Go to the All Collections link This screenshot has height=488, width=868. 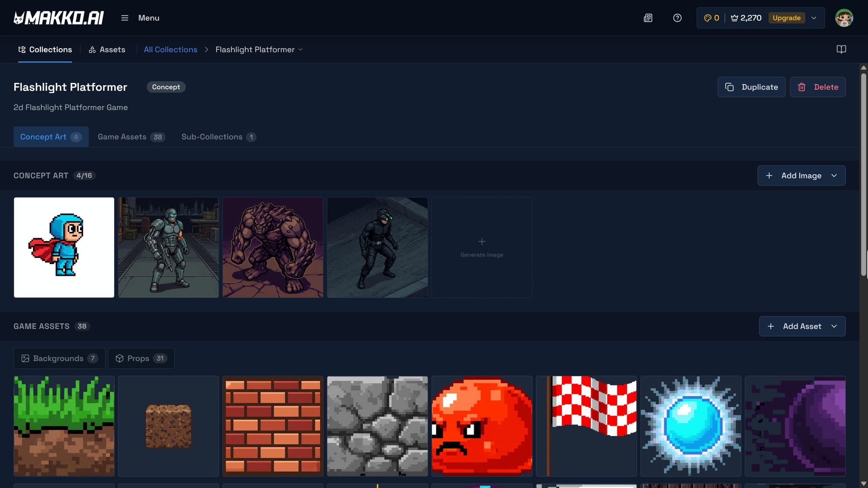coord(171,49)
